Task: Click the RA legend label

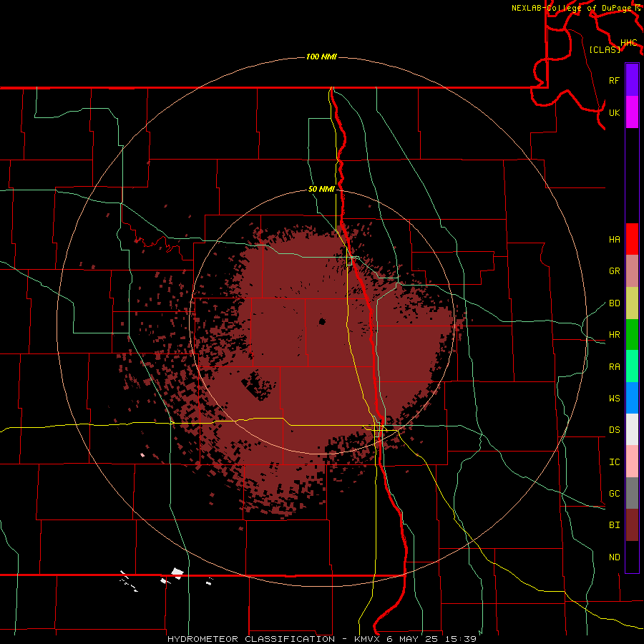Action: tap(614, 367)
